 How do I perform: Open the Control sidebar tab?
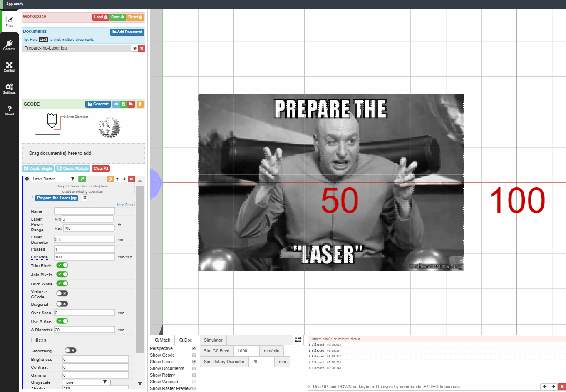tap(9, 67)
